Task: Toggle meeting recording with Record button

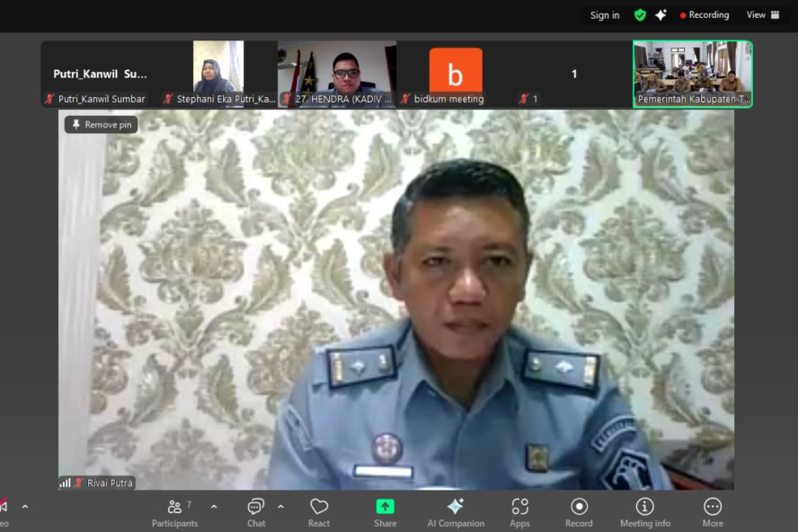Action: point(579,512)
